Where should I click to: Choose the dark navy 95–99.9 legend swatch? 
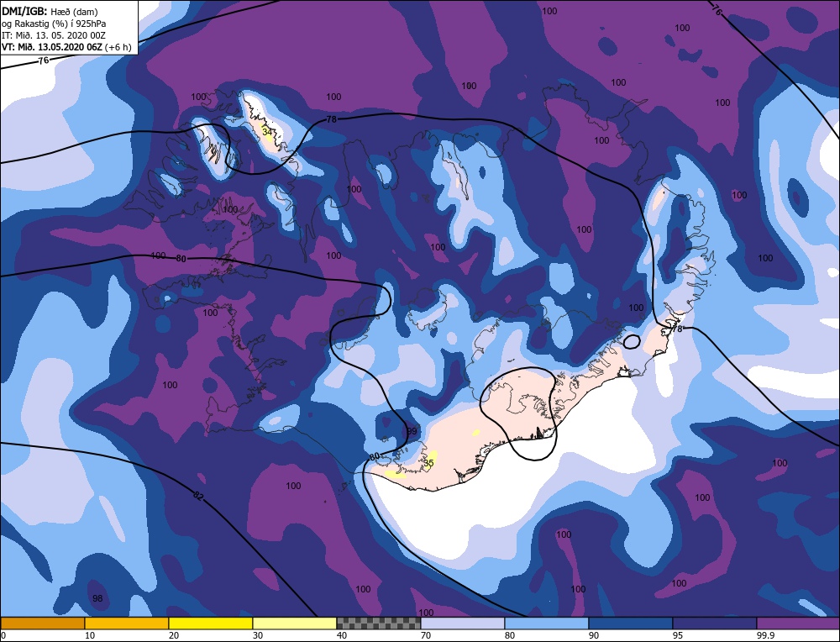715,623
